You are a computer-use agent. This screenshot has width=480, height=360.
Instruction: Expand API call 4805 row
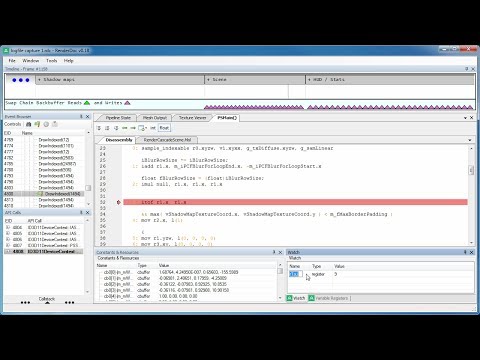(8, 234)
